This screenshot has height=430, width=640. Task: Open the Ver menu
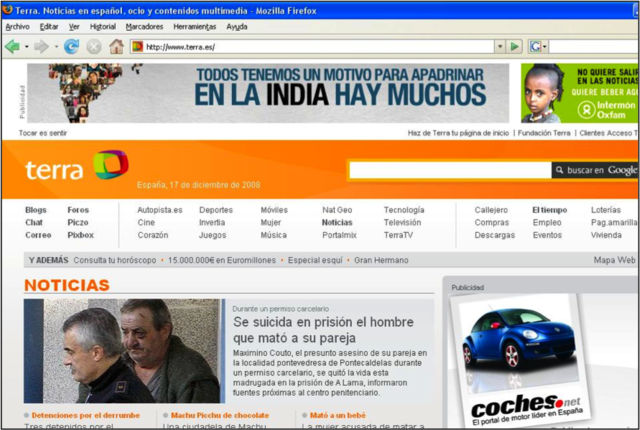[74, 27]
